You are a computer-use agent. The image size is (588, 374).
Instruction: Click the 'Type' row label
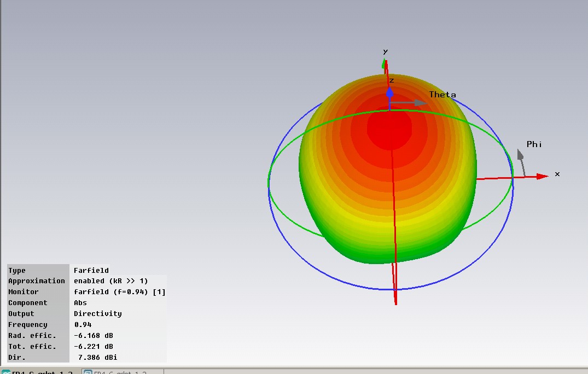click(17, 270)
